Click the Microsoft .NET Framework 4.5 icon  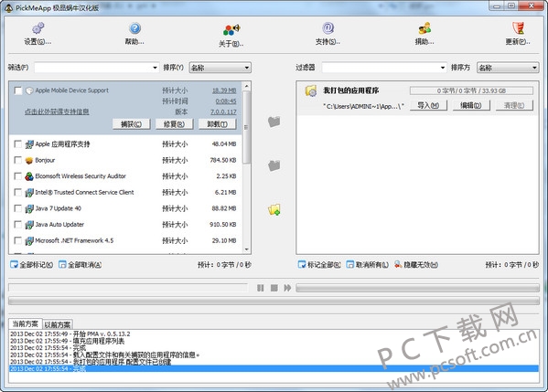click(29, 240)
